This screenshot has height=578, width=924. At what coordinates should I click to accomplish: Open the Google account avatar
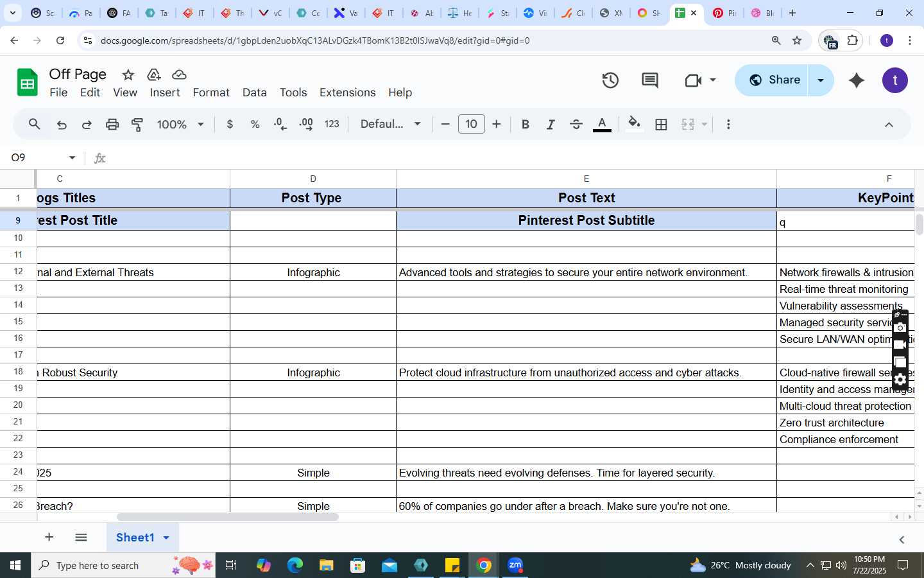click(895, 80)
